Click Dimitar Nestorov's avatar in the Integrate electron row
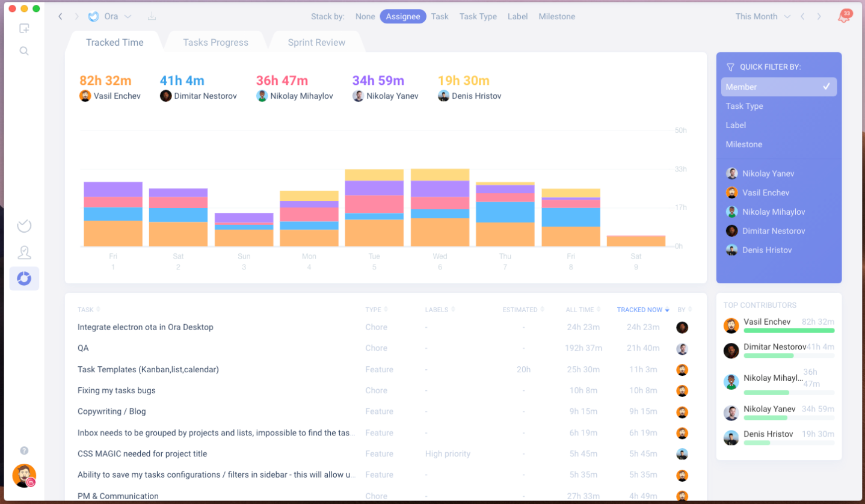This screenshot has height=504, width=865. 682,327
